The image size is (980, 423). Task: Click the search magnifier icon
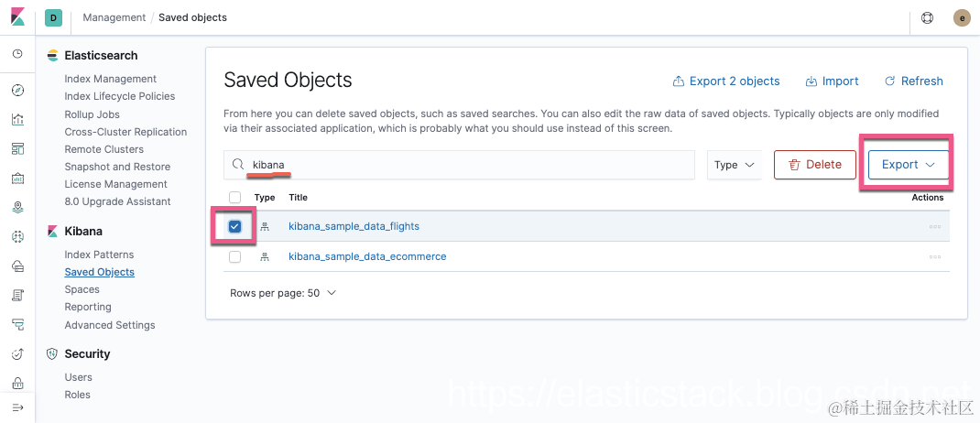[237, 164]
